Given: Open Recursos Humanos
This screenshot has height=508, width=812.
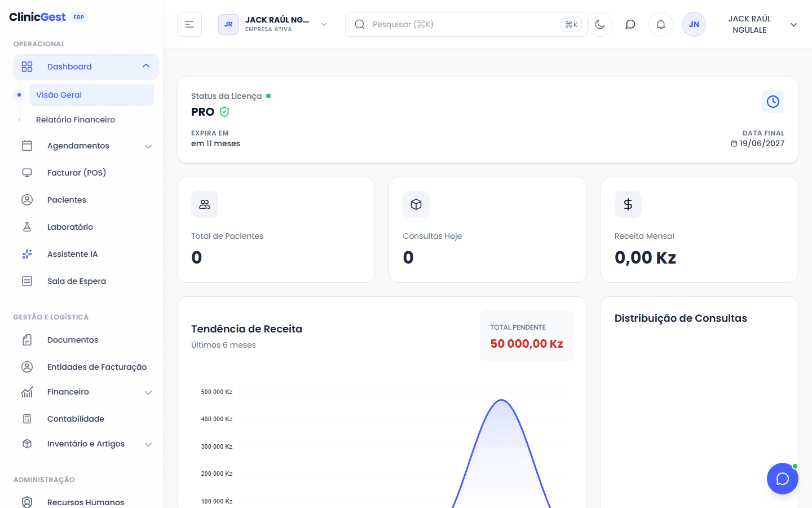Looking at the screenshot, I should [86, 502].
